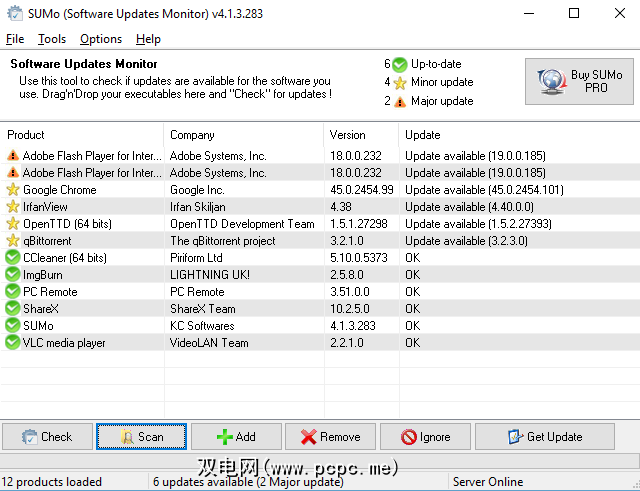Select the ShareX product name
The width and height of the screenshot is (640, 491).
[x=41, y=309]
